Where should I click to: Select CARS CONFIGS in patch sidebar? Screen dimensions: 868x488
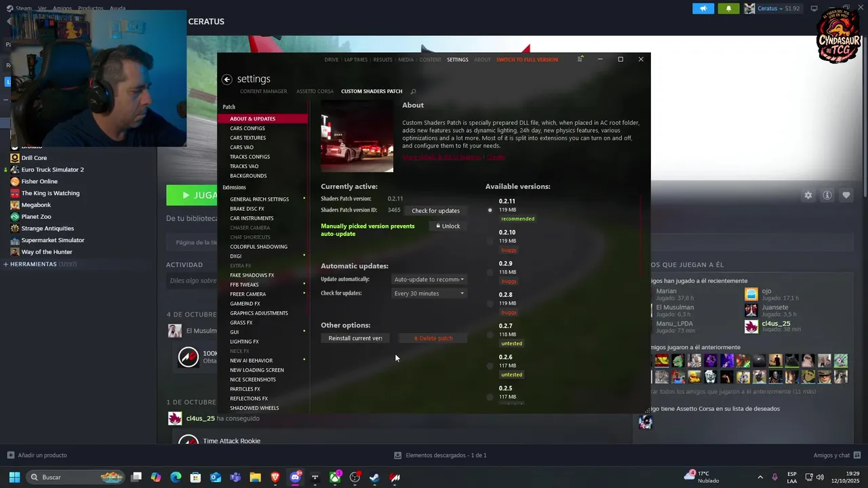248,128
